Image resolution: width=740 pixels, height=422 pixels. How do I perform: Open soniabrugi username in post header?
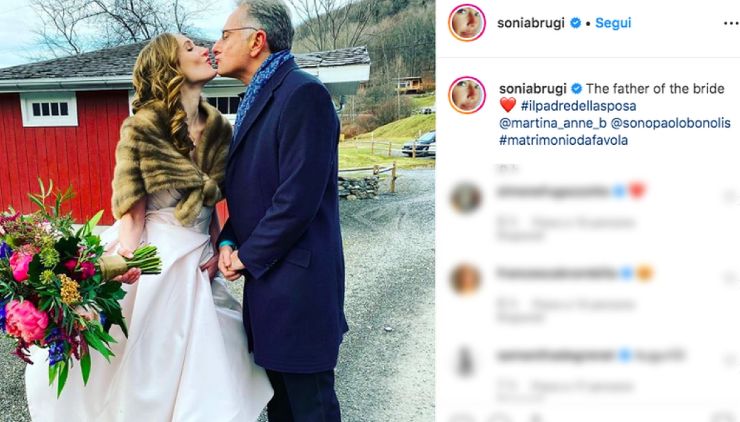point(531,23)
